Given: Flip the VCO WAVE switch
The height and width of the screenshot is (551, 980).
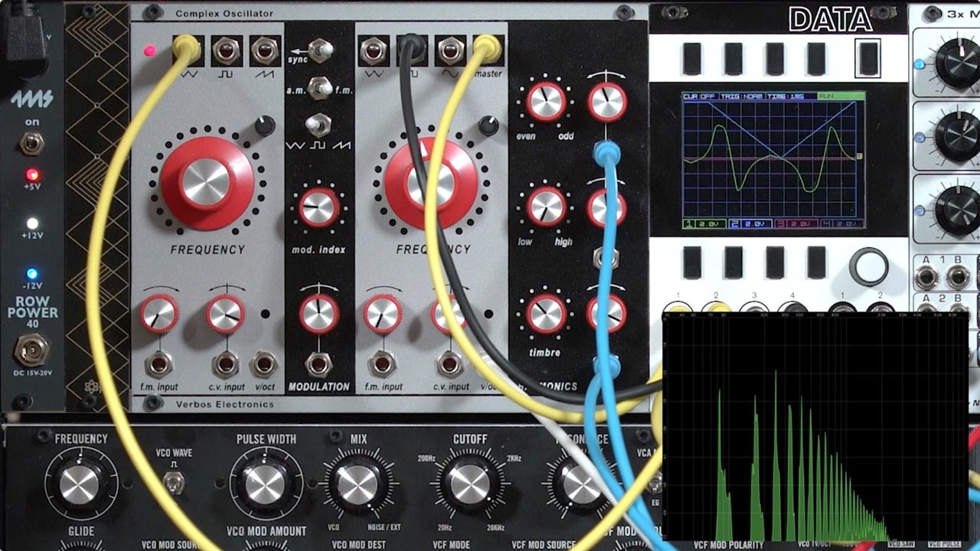Looking at the screenshot, I should (x=175, y=482).
